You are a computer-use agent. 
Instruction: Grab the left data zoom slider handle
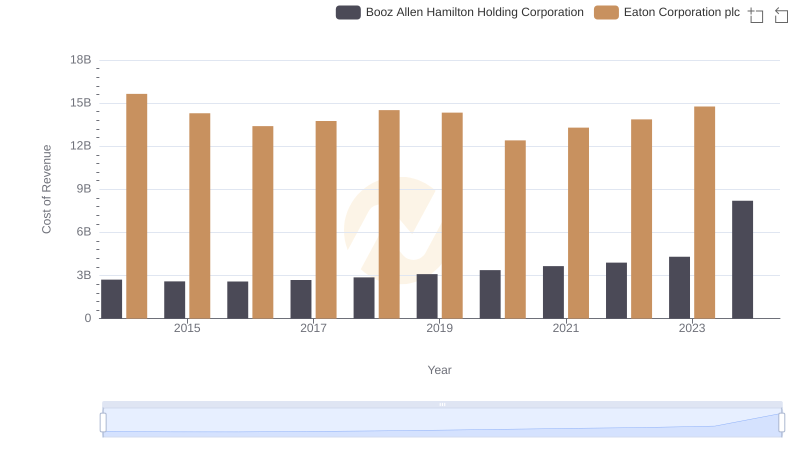pyautogui.click(x=103, y=423)
